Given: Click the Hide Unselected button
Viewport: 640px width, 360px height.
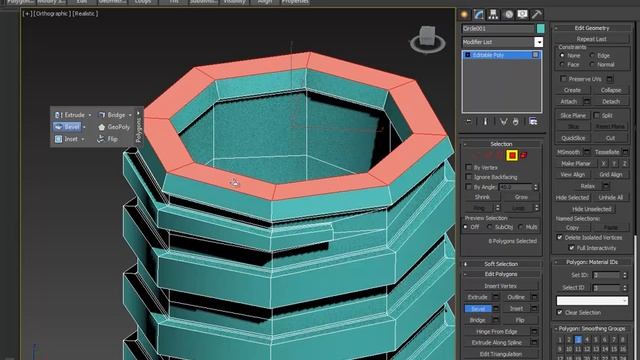Looking at the screenshot, I should point(591,209).
